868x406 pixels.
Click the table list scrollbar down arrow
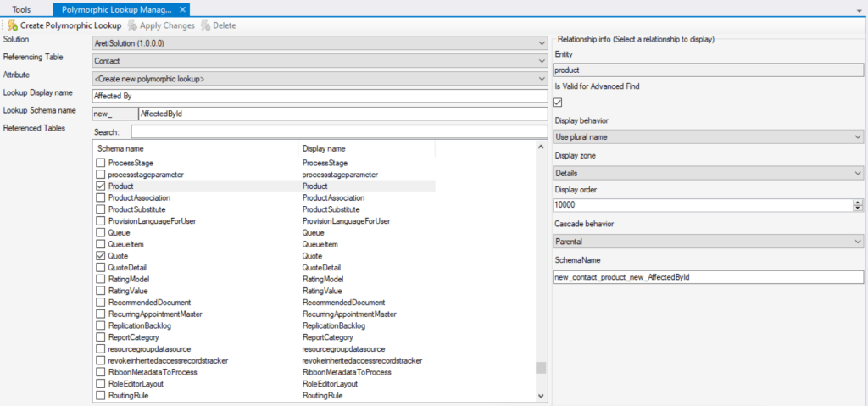tap(541, 396)
